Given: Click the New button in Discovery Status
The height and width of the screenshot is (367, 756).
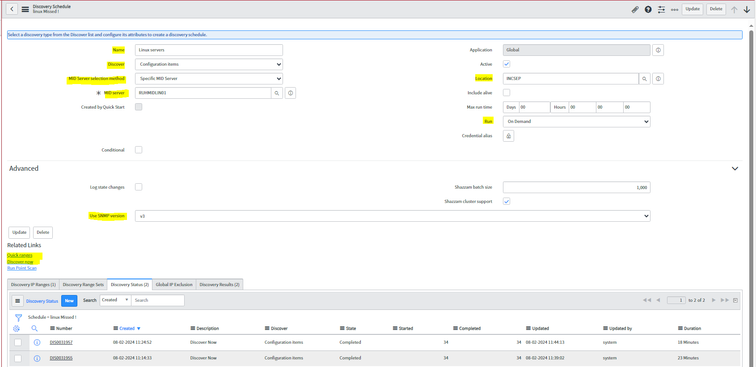Looking at the screenshot, I should [69, 300].
